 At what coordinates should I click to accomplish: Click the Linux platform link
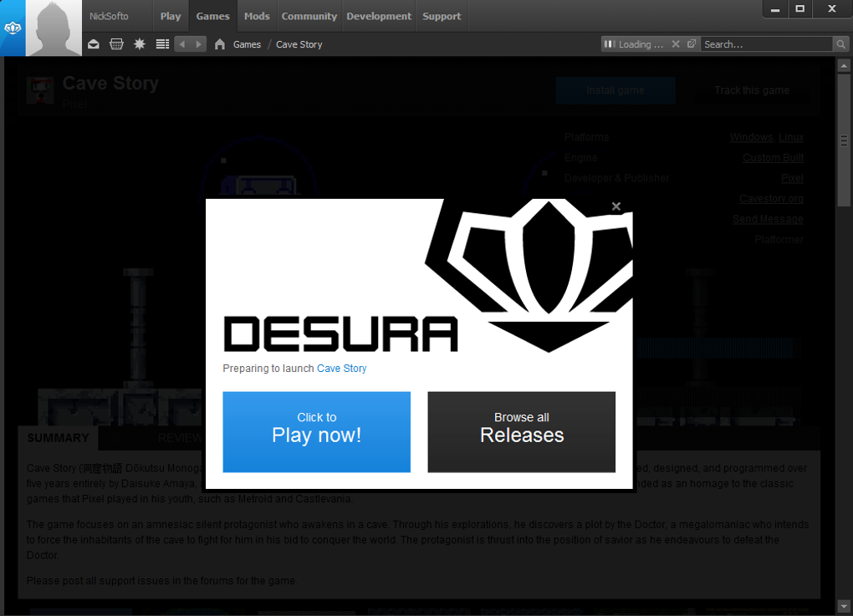(791, 137)
